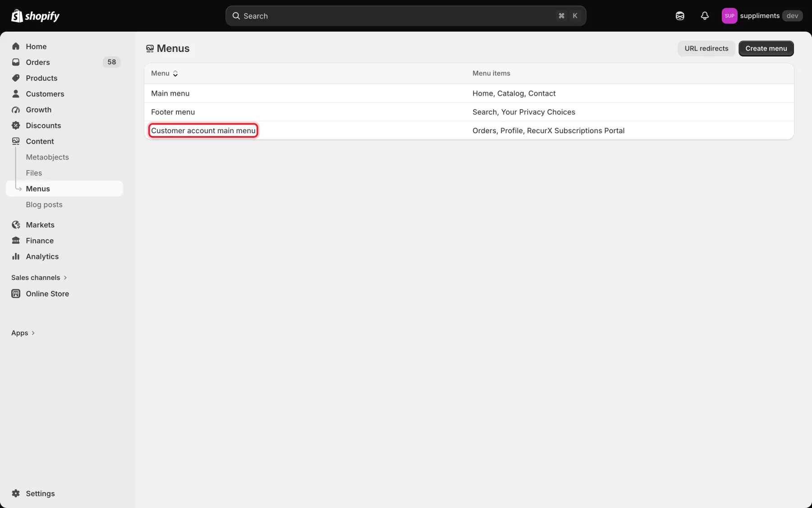Click the Menu items column header
812x508 pixels.
point(491,73)
